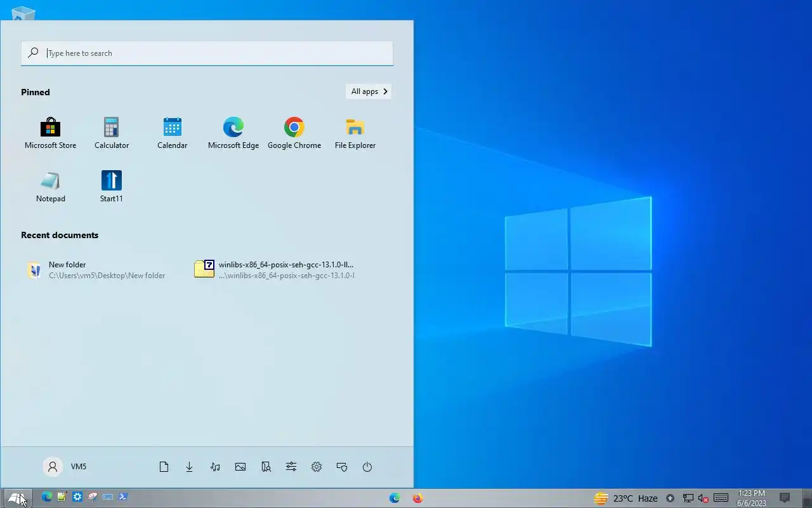Launch the pinned Calculator app

click(x=112, y=133)
